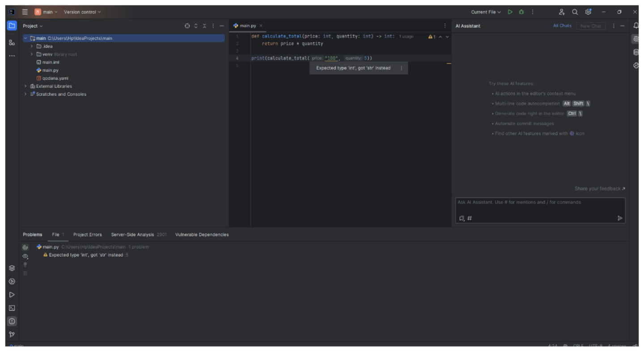Open the Project tool window folder icon
The image size is (644, 352).
point(12,25)
